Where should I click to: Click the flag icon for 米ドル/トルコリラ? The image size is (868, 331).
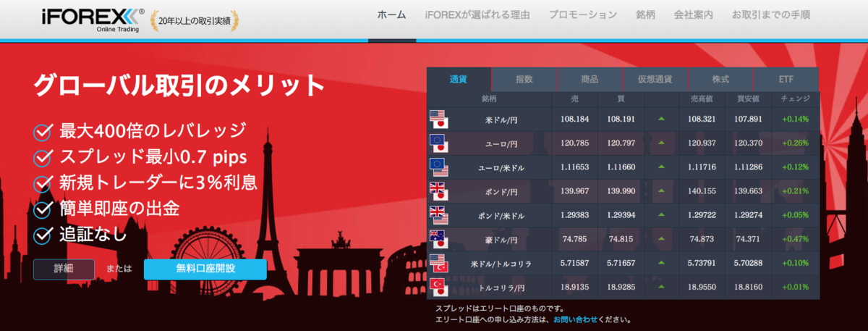[x=439, y=263]
